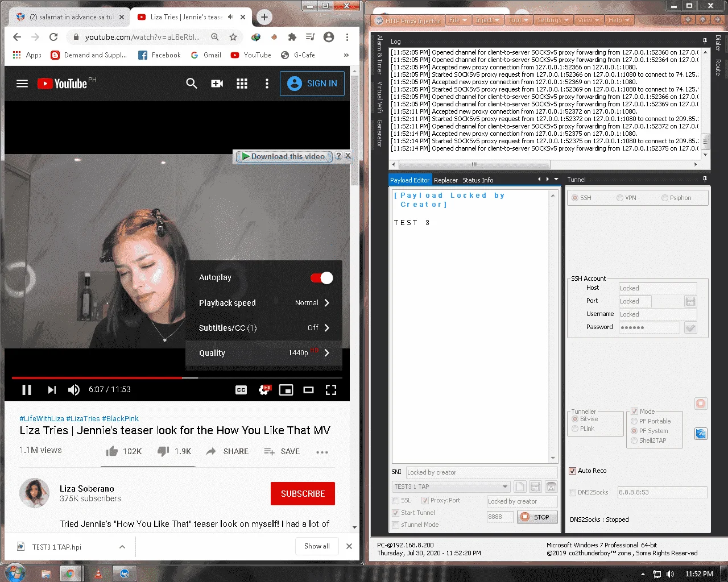Enable theater mode on the player

[308, 390]
